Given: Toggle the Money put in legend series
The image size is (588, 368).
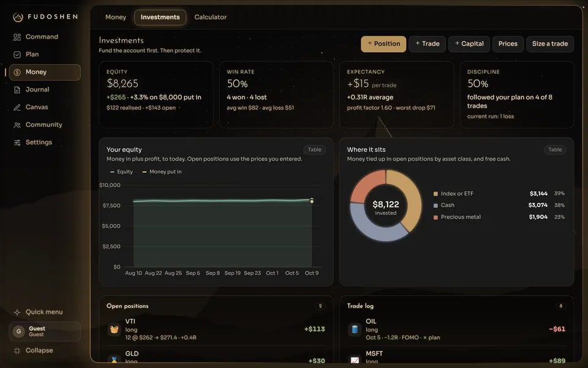Looking at the screenshot, I should [x=162, y=172].
